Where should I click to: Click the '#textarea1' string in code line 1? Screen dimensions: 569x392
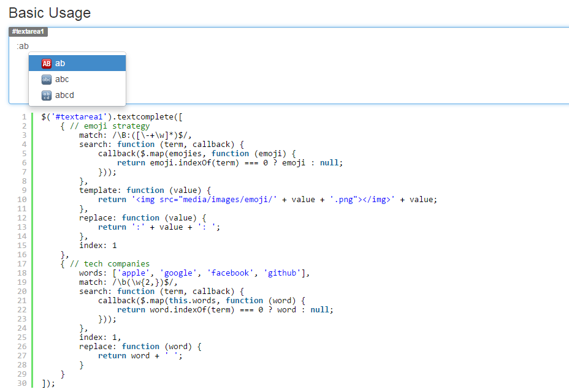pyautogui.click(x=79, y=117)
